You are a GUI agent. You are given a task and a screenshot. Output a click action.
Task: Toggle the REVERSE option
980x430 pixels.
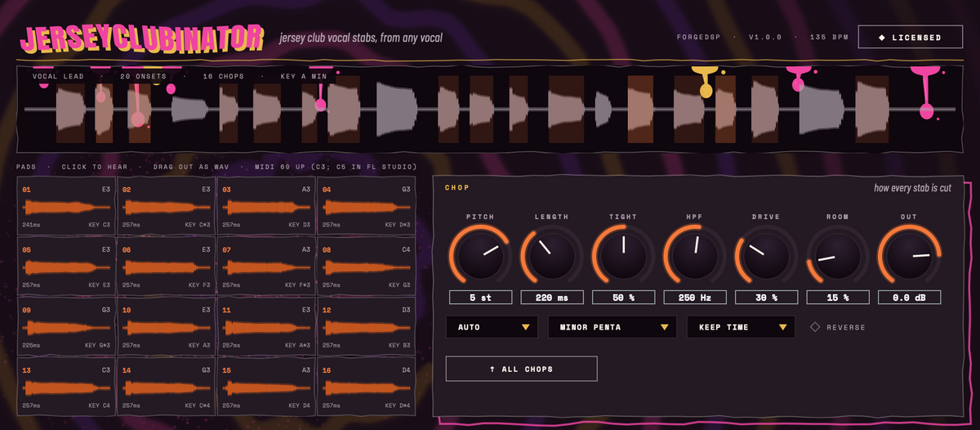(839, 327)
